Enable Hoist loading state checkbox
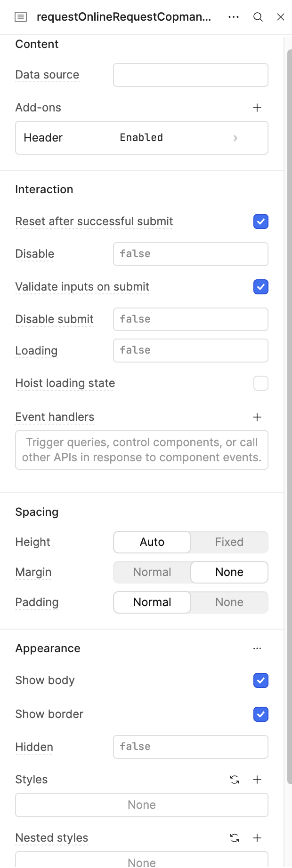292x868 pixels. coord(261,383)
